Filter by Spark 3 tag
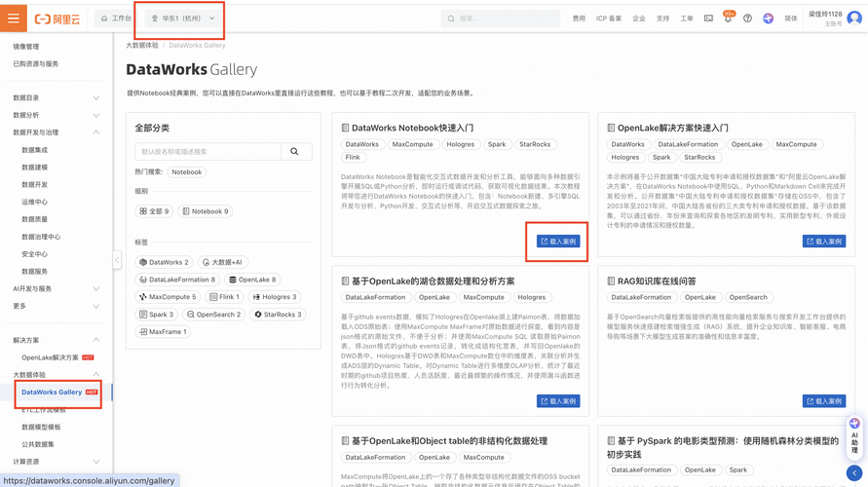This screenshot has width=868, height=487. [157, 315]
